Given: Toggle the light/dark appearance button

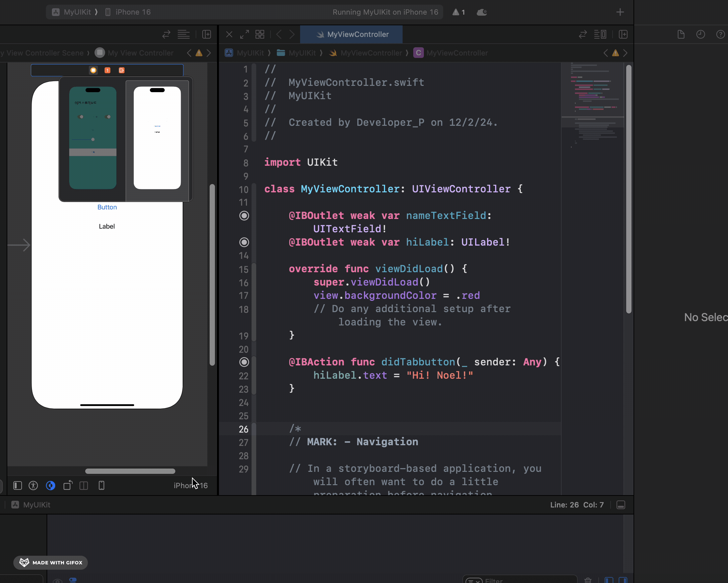Looking at the screenshot, I should pyautogui.click(x=51, y=486).
